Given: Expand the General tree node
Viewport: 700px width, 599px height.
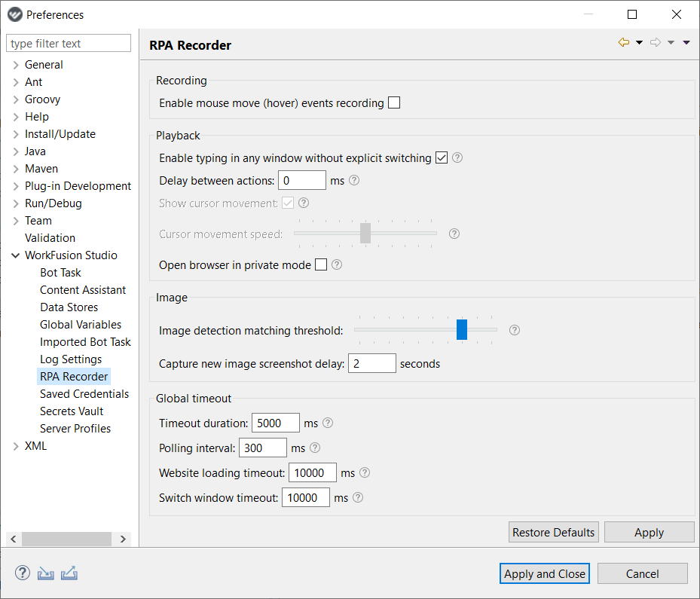Looking at the screenshot, I should coord(16,65).
